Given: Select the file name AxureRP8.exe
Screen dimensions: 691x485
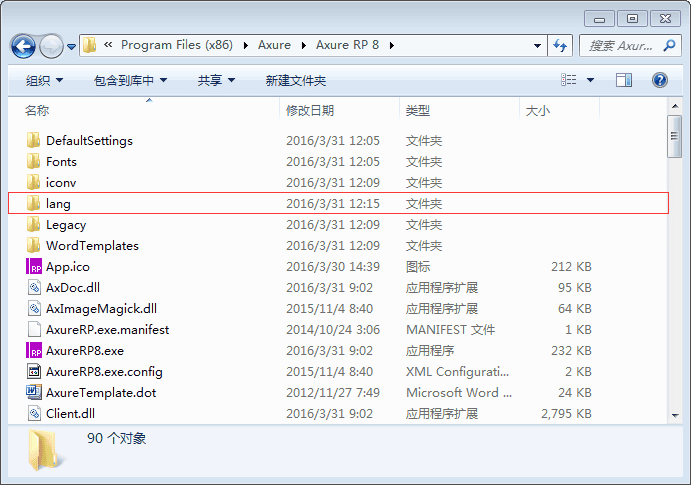Looking at the screenshot, I should pyautogui.click(x=85, y=351).
